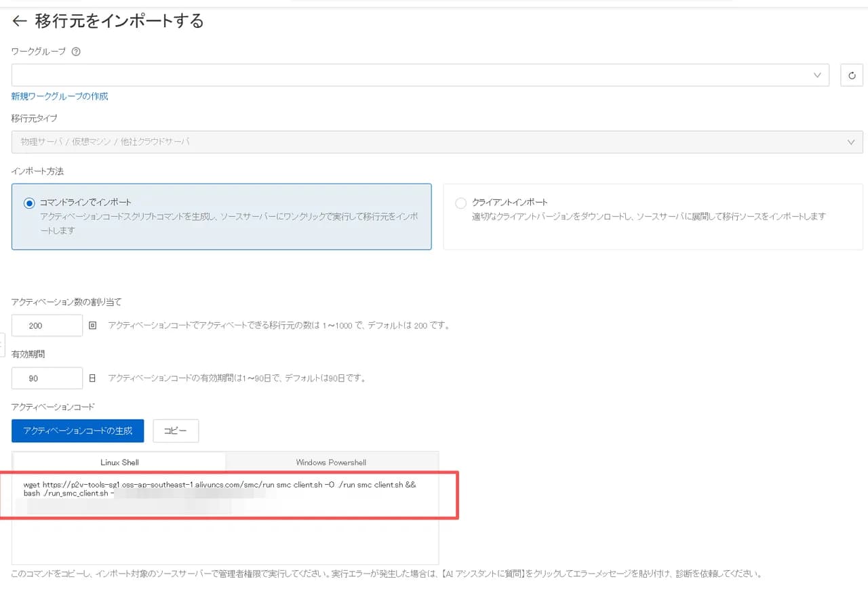Focus the validity period field showing 90
The height and width of the screenshot is (598, 868).
click(x=47, y=378)
